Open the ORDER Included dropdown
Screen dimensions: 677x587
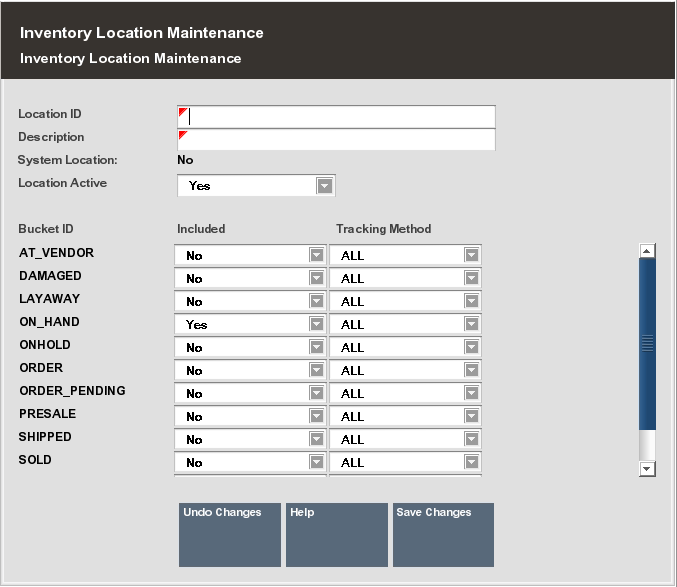point(250,370)
